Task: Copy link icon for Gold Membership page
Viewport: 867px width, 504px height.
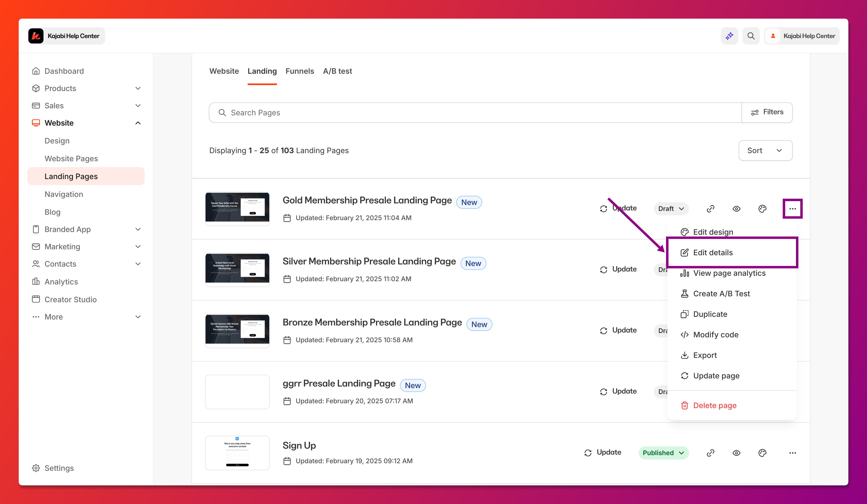Action: click(x=710, y=209)
